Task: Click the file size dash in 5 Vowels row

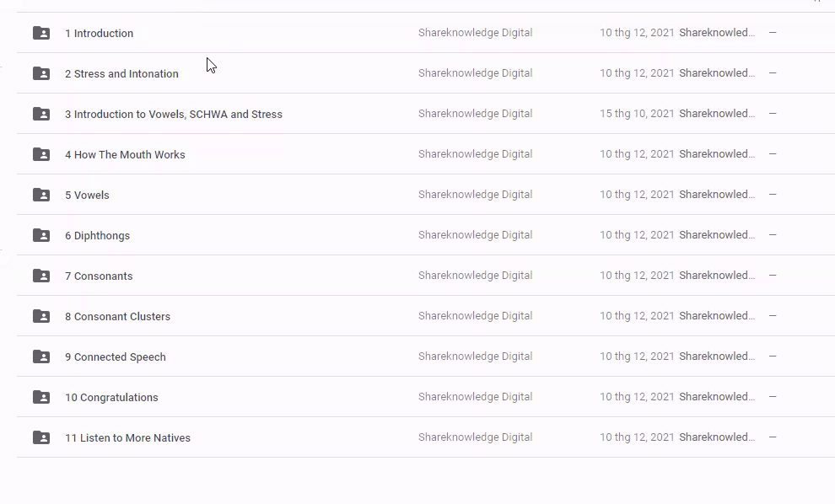Action: pyautogui.click(x=773, y=195)
